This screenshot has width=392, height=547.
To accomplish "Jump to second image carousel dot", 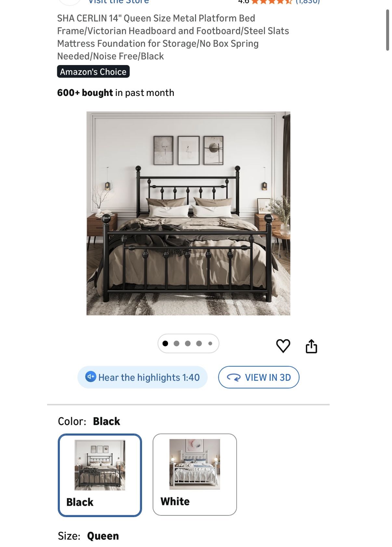I will coord(176,343).
